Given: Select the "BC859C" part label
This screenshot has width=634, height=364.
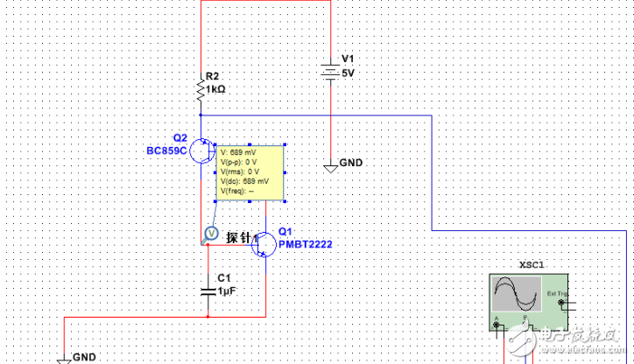Looking at the screenshot, I should pos(166,151).
